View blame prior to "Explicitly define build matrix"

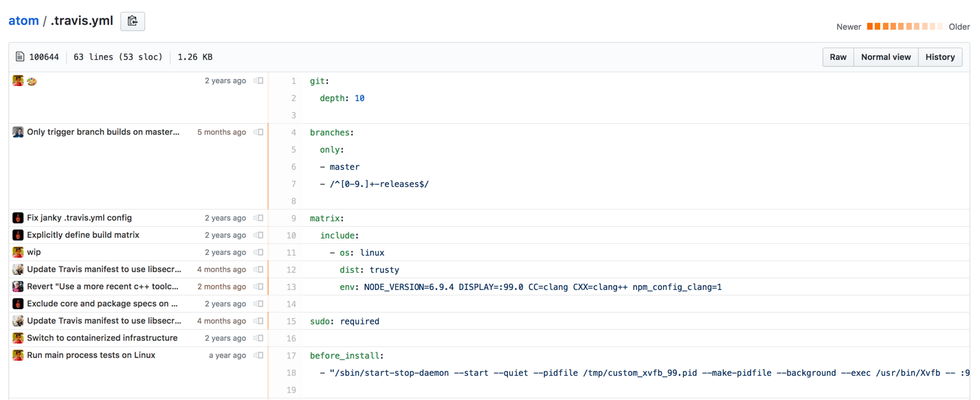click(258, 234)
